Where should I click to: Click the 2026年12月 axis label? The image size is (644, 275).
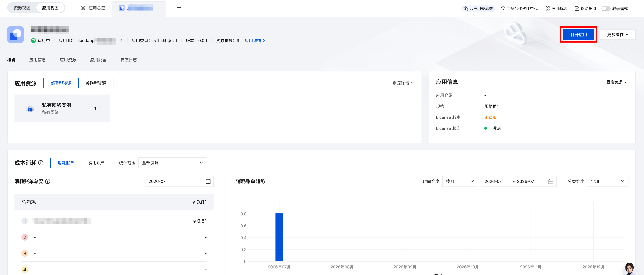click(x=593, y=267)
